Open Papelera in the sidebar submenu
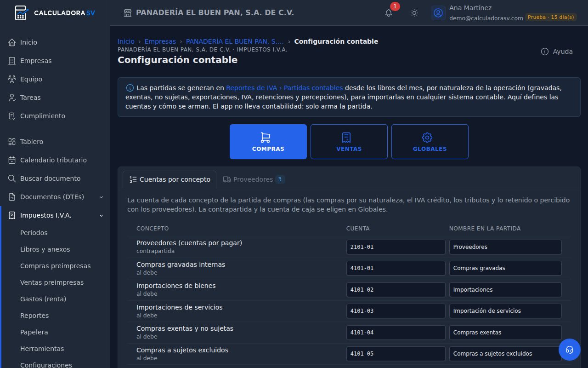This screenshot has height=368, width=588. coord(34,332)
